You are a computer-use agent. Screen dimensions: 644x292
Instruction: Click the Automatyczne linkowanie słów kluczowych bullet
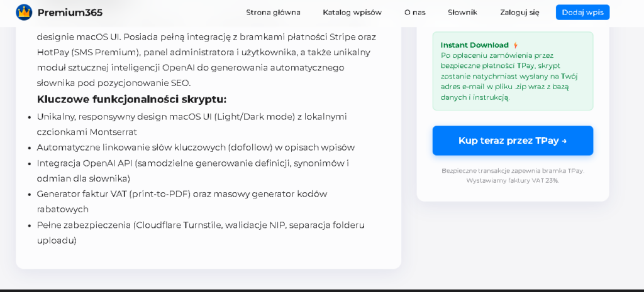click(196, 148)
